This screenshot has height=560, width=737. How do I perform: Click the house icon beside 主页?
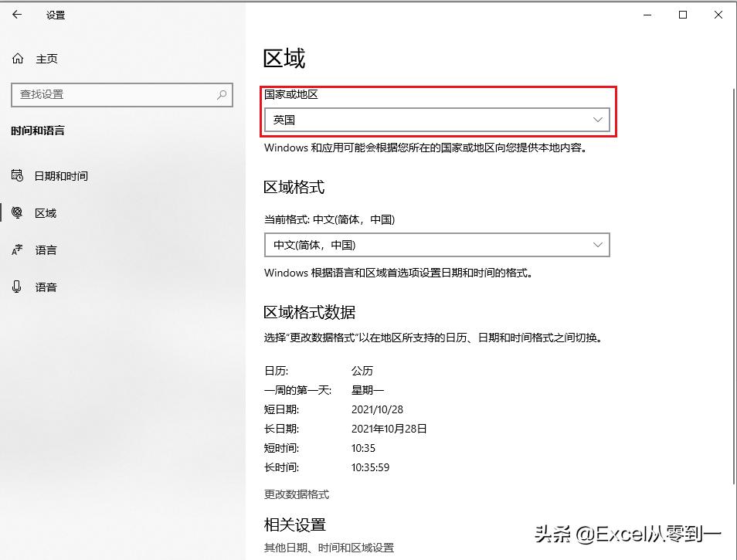pyautogui.click(x=17, y=59)
